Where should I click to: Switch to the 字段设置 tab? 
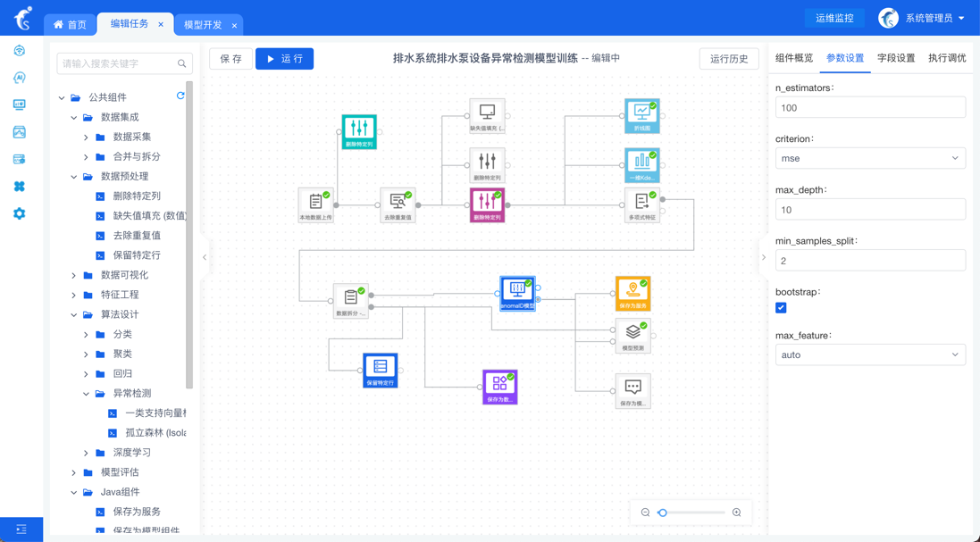(x=895, y=58)
